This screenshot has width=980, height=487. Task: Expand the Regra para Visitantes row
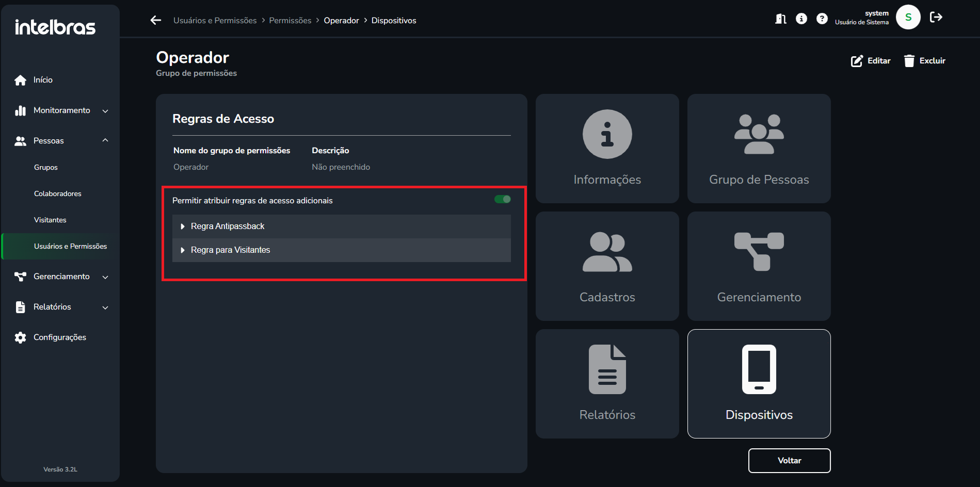coord(230,250)
